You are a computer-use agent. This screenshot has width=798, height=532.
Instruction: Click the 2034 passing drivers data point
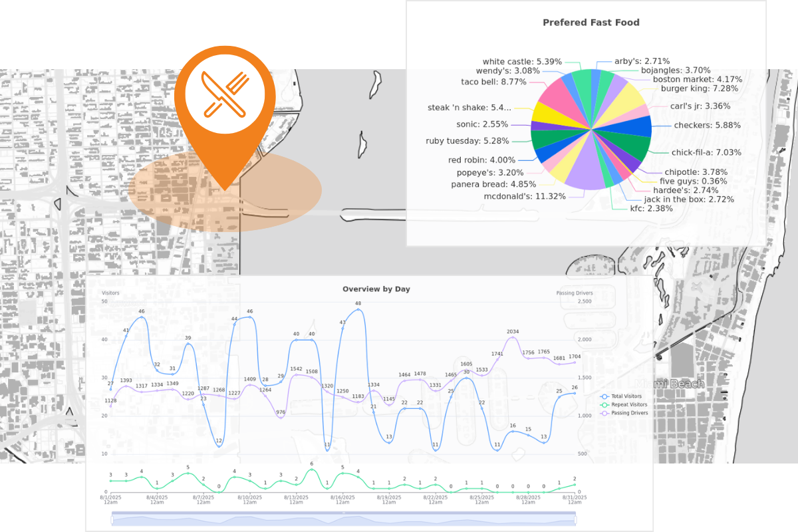click(x=513, y=338)
